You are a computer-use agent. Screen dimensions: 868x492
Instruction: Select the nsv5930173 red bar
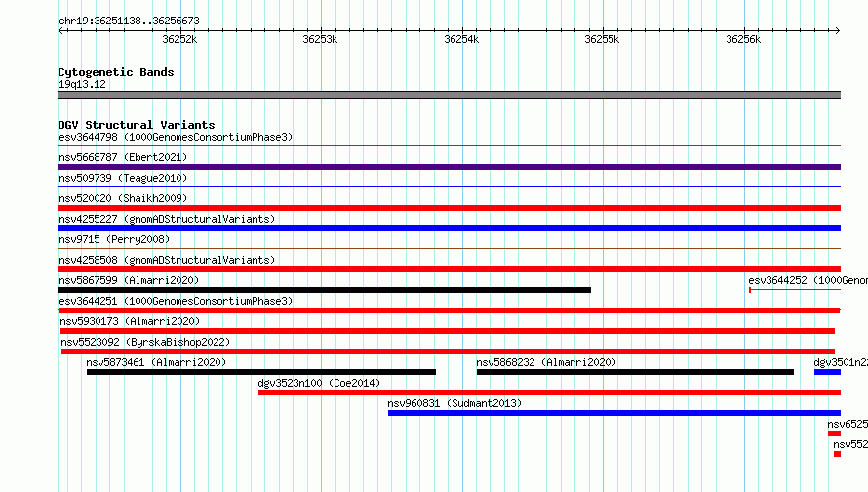(448, 331)
